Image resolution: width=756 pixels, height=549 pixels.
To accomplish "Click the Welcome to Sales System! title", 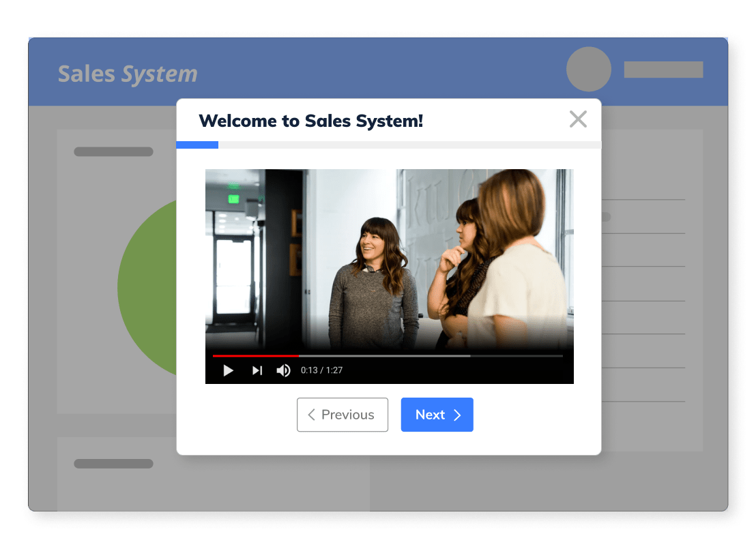I will pos(310,121).
